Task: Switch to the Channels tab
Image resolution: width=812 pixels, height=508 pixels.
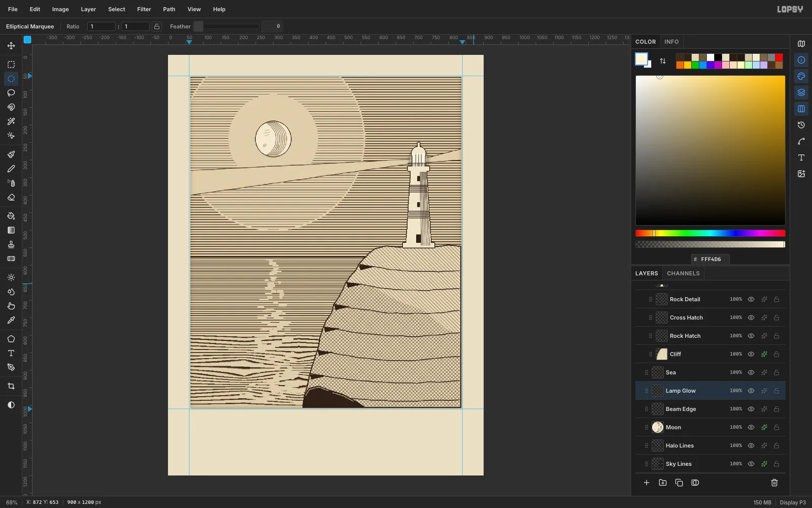Action: [x=683, y=273]
